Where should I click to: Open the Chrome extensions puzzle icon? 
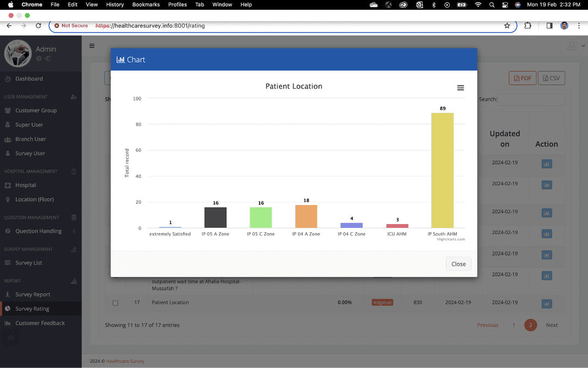(x=528, y=26)
